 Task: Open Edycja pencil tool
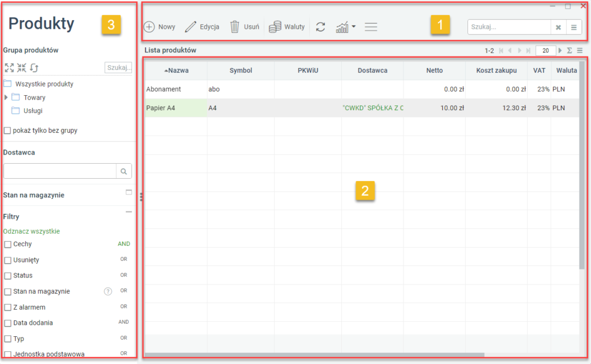click(190, 27)
